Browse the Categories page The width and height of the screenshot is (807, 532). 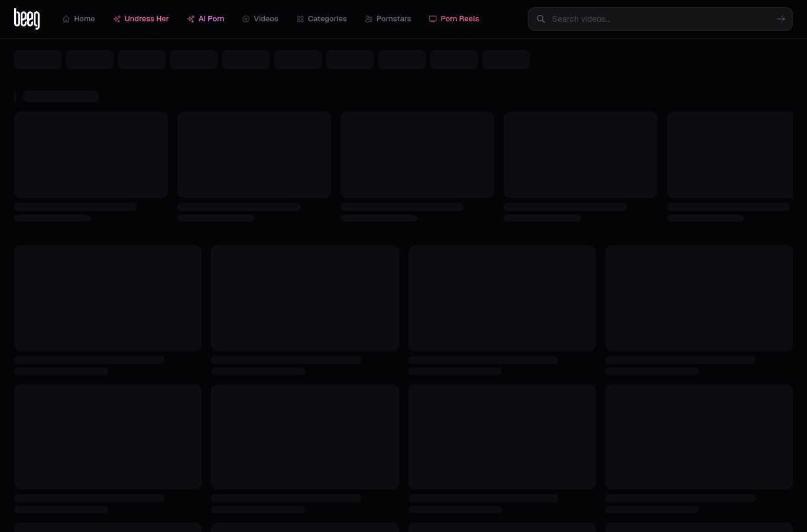coord(322,19)
